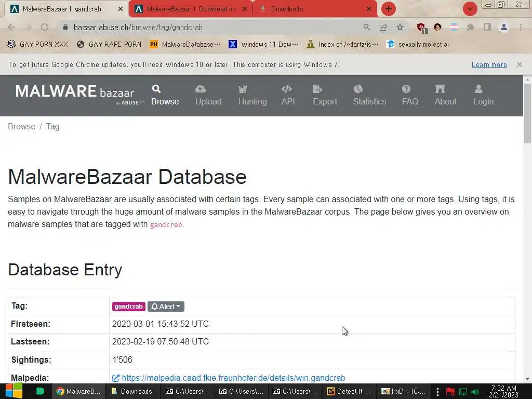Select the Firstseen value 2020-03-01 15:43:52 UTC

pos(160,324)
